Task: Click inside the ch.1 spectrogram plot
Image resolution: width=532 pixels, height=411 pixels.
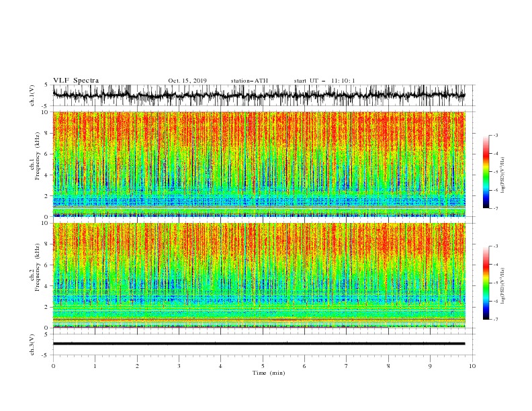Action: coord(259,164)
